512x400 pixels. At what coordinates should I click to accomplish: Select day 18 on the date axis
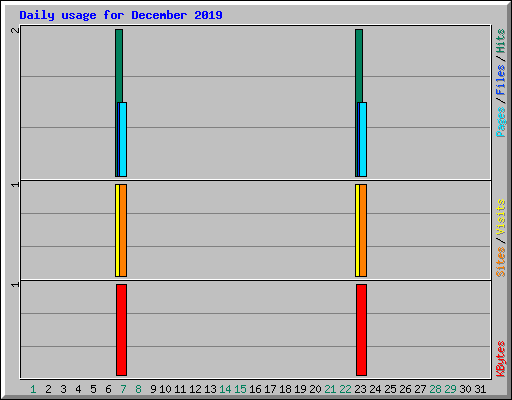(285, 389)
